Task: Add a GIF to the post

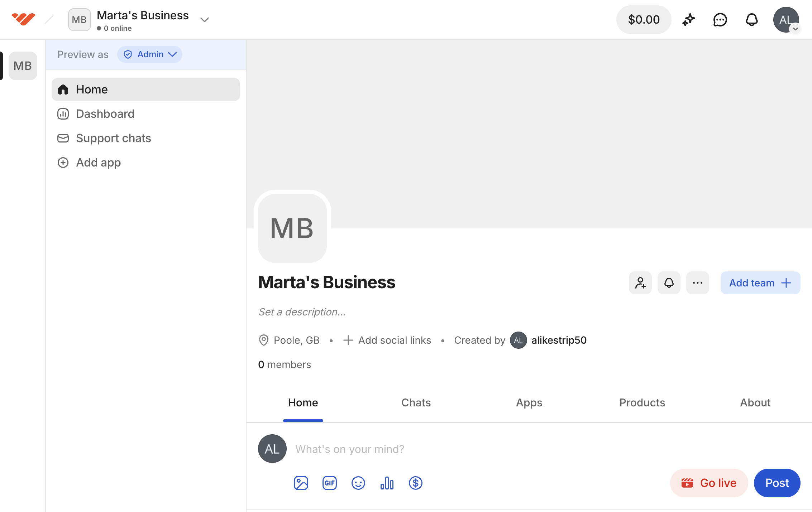Action: point(330,483)
